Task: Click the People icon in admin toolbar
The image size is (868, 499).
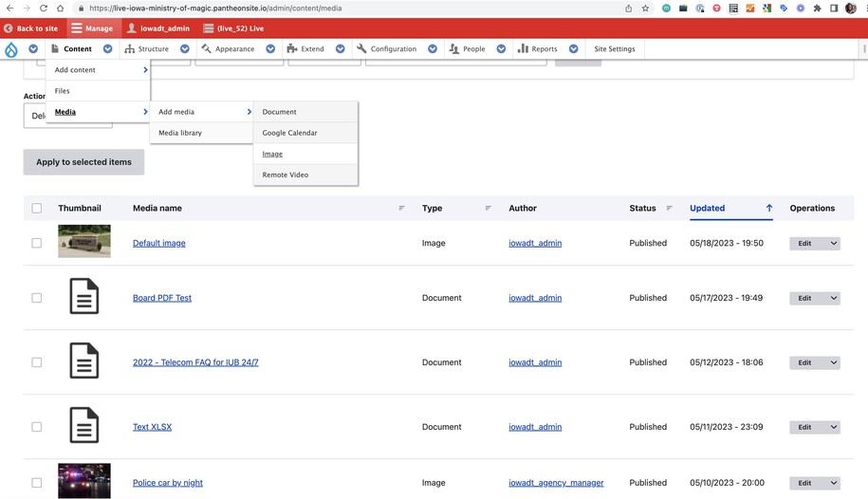Action: 454,49
